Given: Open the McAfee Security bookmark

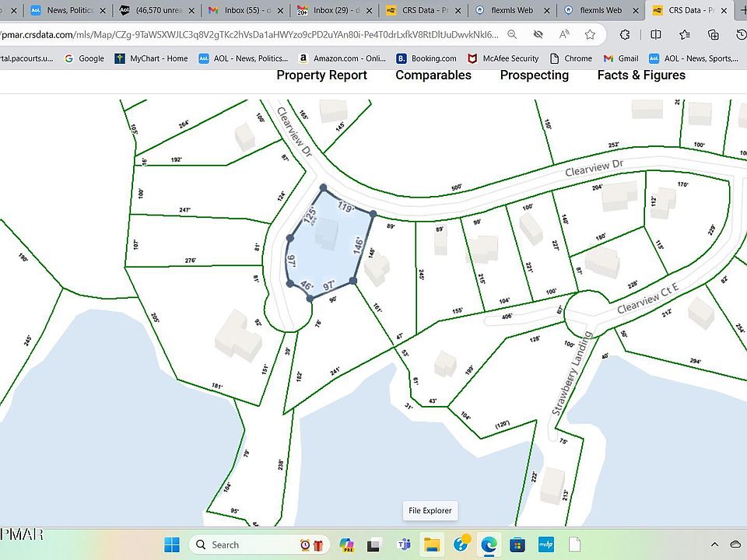Looking at the screenshot, I should [x=503, y=58].
